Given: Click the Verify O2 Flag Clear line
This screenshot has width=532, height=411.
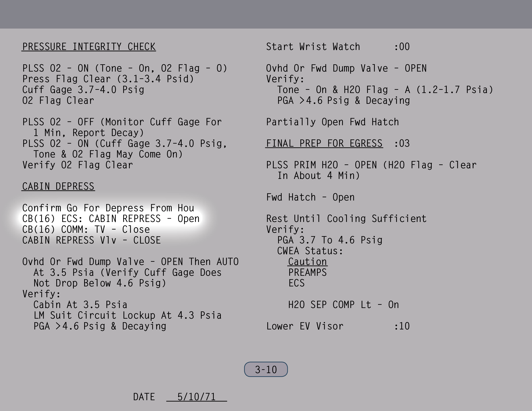Looking at the screenshot, I should (x=78, y=165).
